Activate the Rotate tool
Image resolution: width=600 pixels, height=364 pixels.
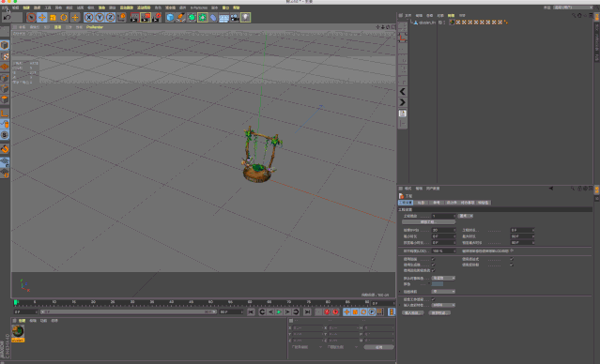[x=64, y=17]
